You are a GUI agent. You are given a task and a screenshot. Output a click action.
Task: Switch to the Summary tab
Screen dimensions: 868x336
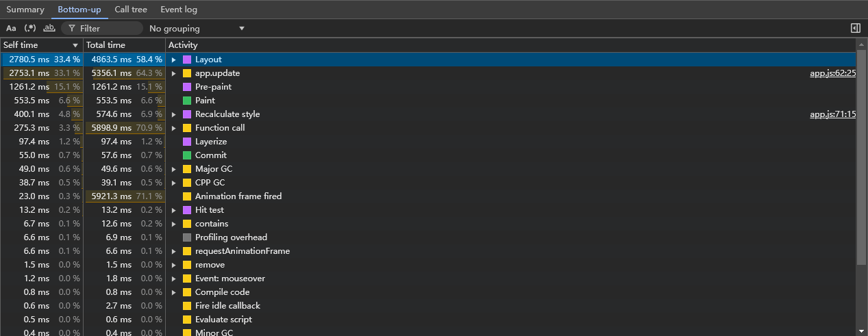click(x=25, y=10)
